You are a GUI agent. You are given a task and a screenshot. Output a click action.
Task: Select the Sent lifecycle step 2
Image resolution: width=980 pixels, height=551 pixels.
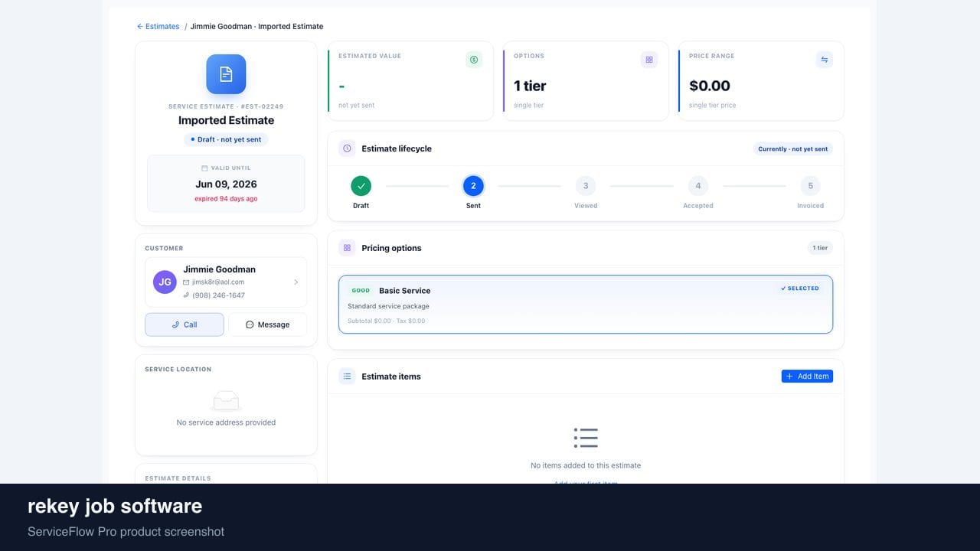click(473, 186)
